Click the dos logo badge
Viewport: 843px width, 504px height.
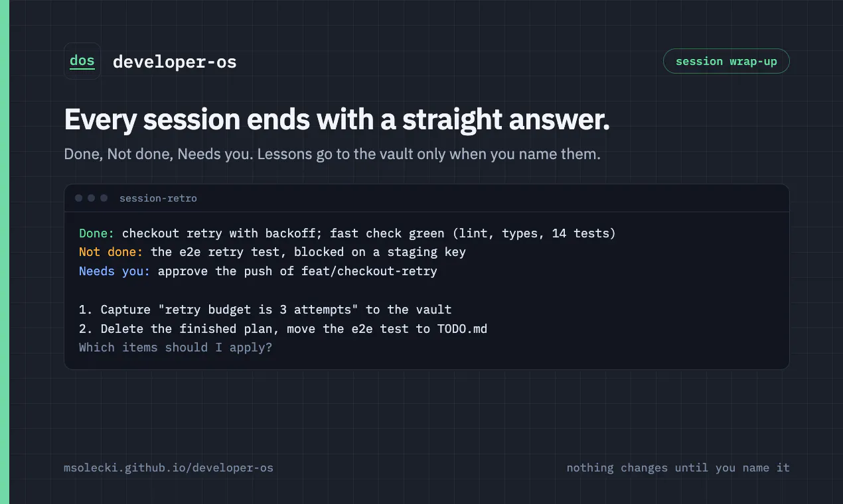tap(82, 61)
